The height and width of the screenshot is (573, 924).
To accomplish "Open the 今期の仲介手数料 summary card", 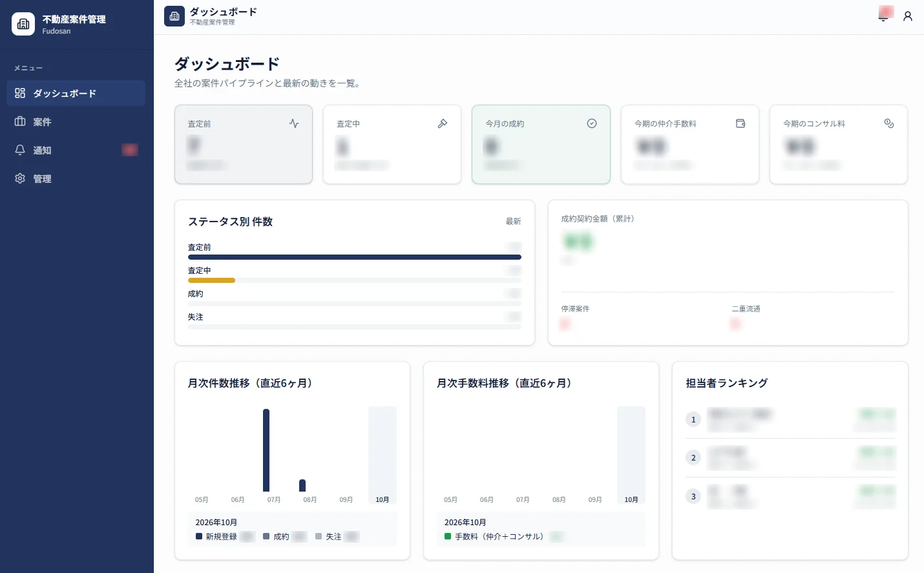I will (690, 145).
